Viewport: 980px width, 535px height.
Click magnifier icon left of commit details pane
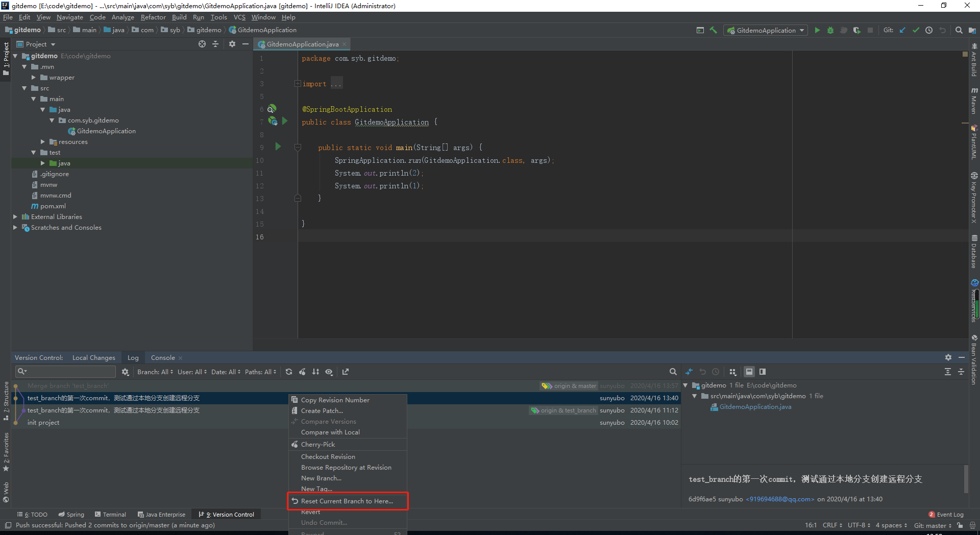click(x=673, y=372)
